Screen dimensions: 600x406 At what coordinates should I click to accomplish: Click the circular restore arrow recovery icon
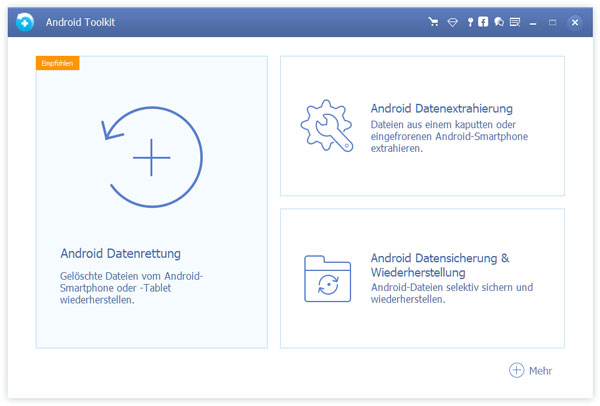coord(152,157)
